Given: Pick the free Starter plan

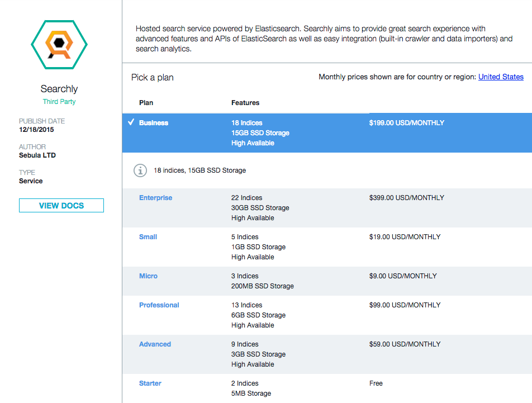Looking at the screenshot, I should click(150, 383).
